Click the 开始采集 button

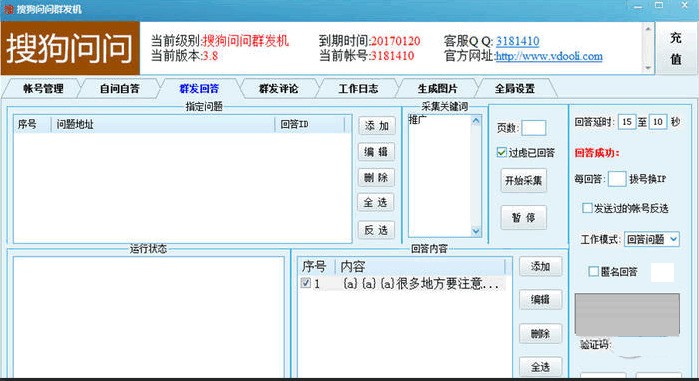point(523,180)
